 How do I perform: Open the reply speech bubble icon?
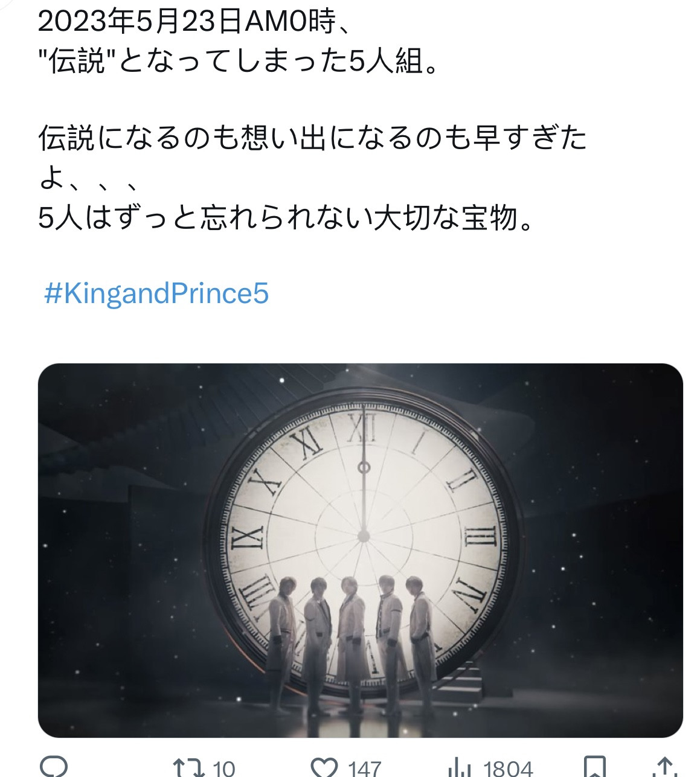coord(54,768)
